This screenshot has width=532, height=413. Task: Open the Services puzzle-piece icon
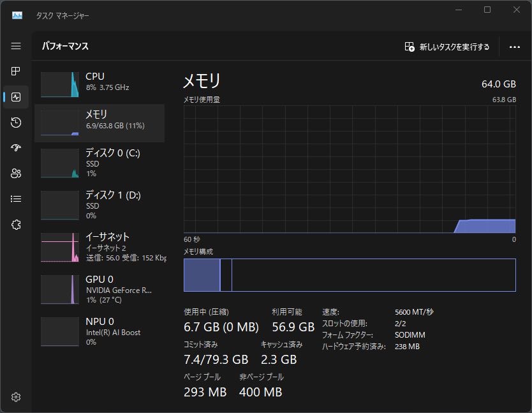pos(16,225)
